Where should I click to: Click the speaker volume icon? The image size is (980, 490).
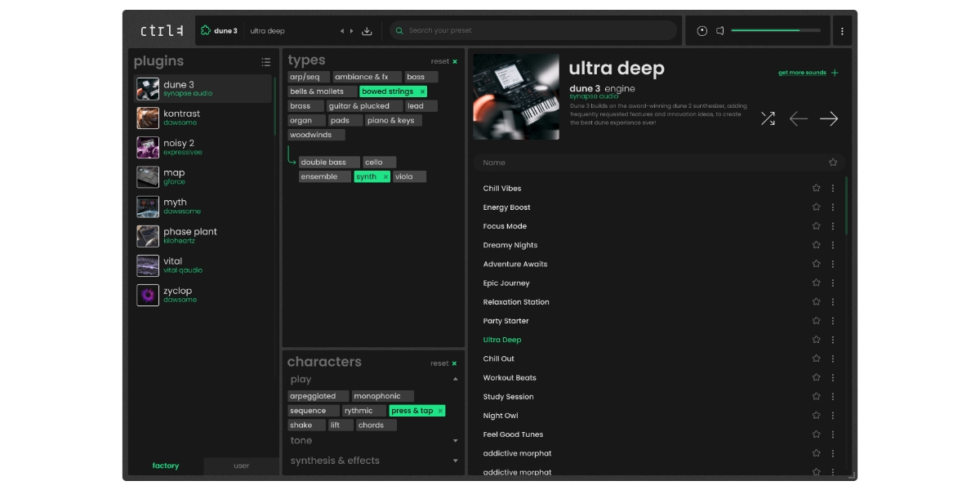coord(720,31)
